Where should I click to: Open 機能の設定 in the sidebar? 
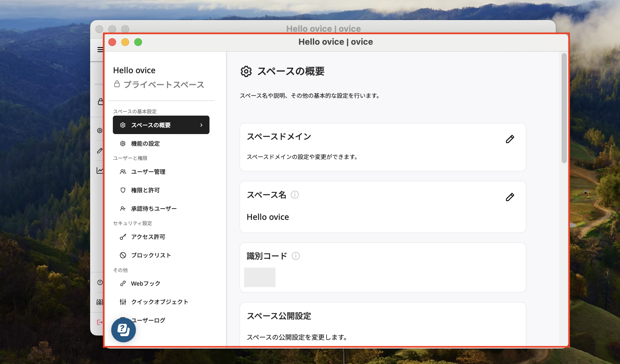(x=161, y=143)
